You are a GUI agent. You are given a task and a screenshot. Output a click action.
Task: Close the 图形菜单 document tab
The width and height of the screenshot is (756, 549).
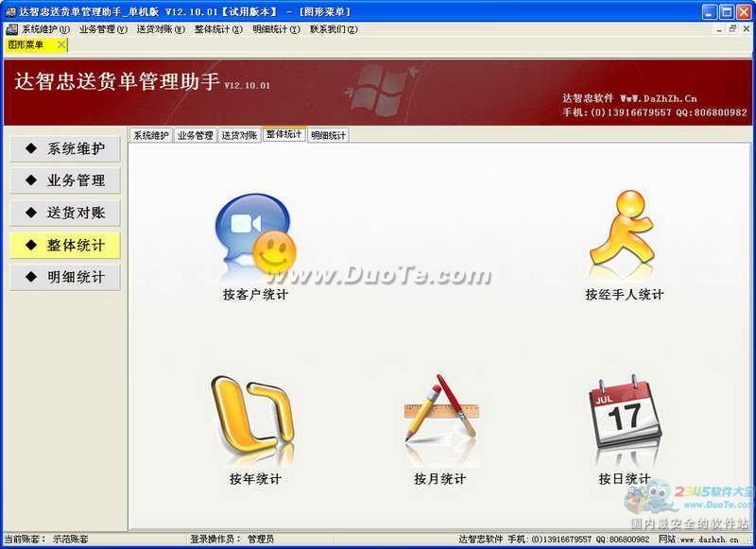[x=60, y=44]
